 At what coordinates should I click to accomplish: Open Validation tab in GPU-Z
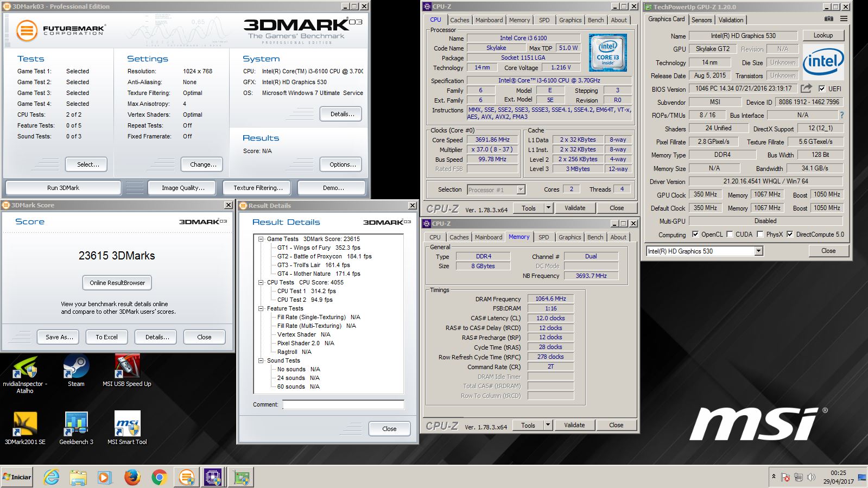point(731,20)
